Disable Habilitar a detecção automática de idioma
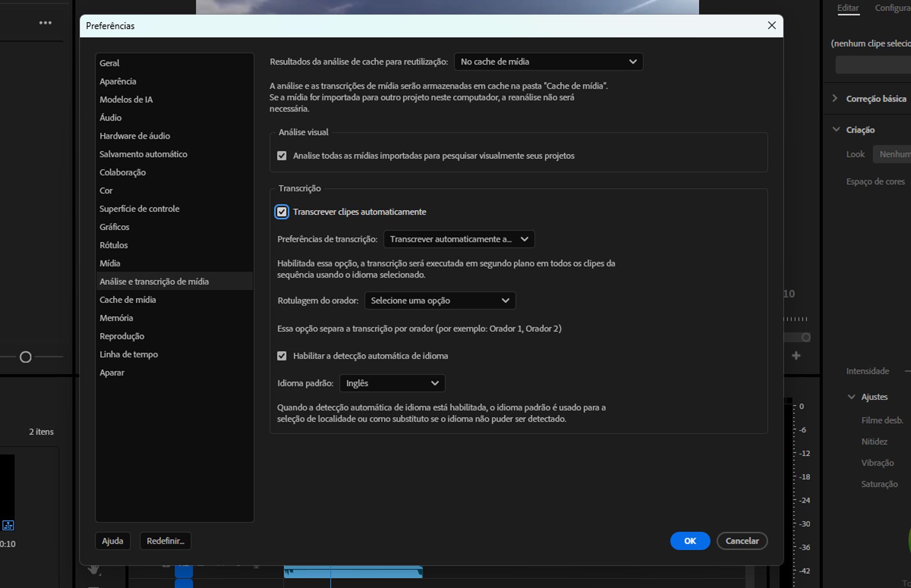 282,356
